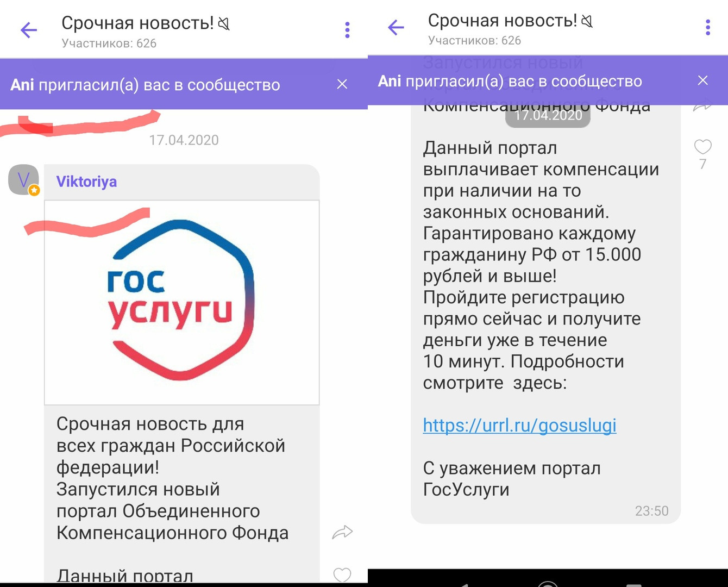Open three-dot menu in left screenshot

[347, 30]
